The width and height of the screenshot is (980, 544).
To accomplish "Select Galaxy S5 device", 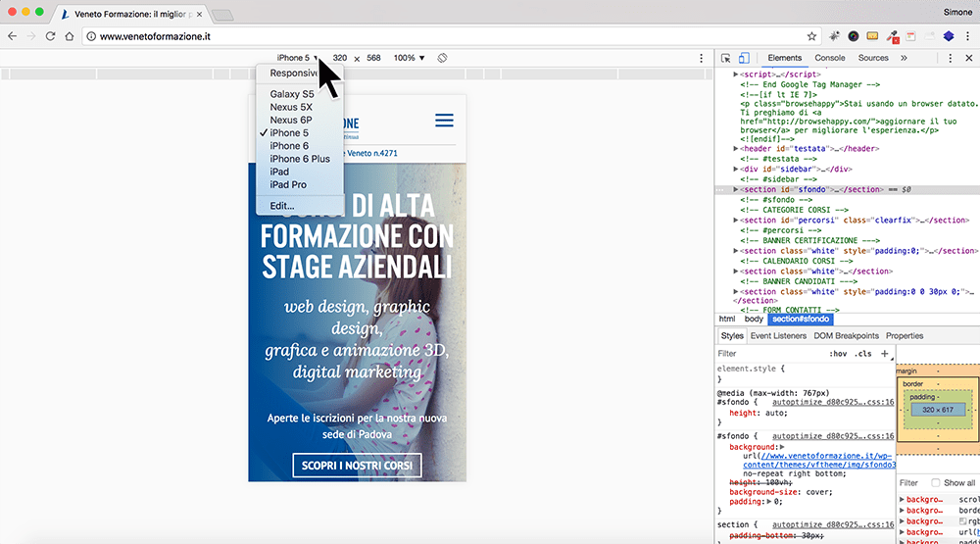I will coord(292,94).
